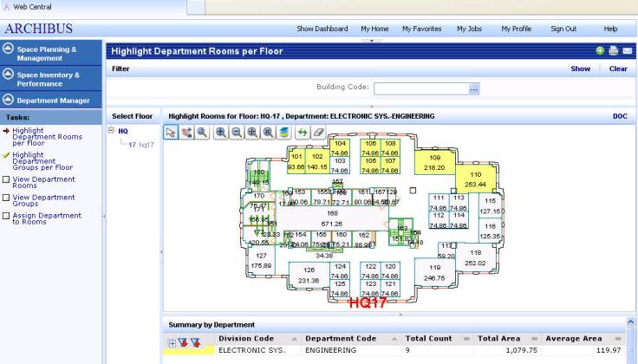638x364 pixels.
Task: Select room 118 on the floor plan
Action: 475,258
